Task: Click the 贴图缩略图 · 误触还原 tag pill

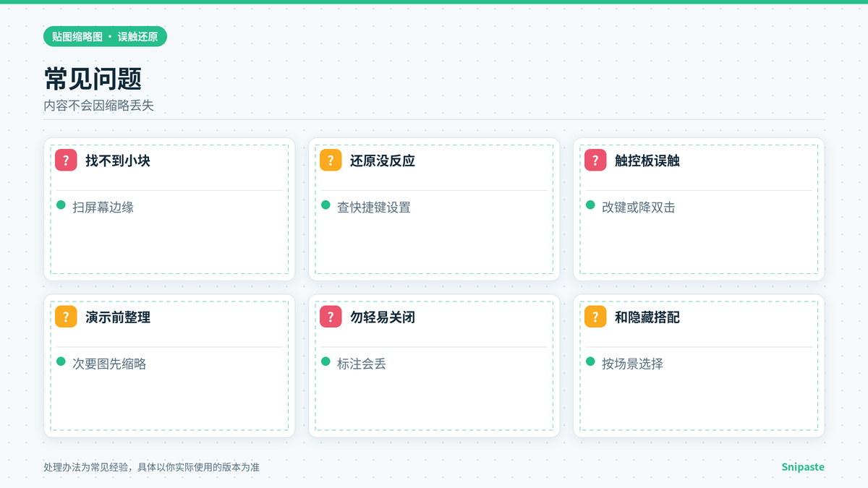Action: (x=105, y=36)
